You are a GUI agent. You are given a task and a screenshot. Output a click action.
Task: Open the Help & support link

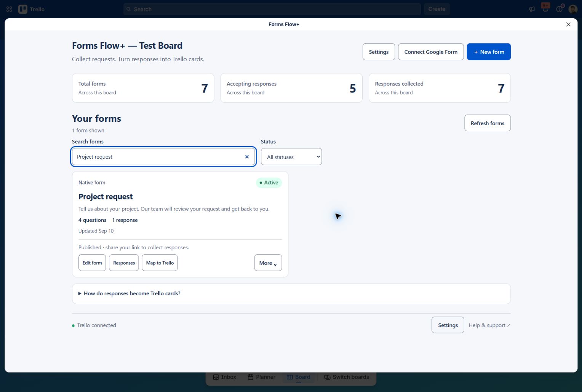[x=489, y=325]
